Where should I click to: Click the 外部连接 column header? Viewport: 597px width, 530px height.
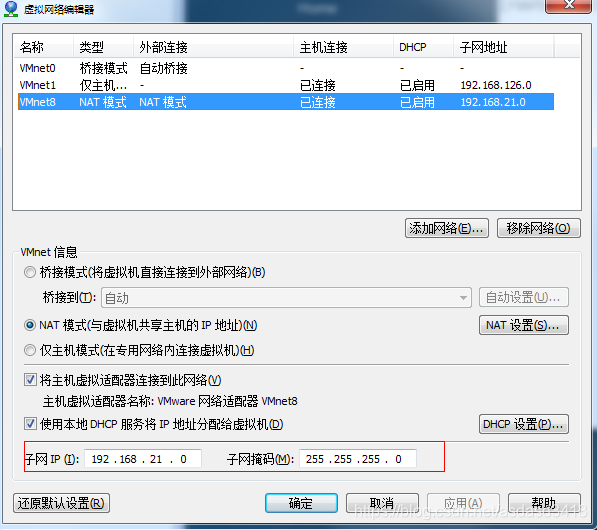[x=214, y=47]
